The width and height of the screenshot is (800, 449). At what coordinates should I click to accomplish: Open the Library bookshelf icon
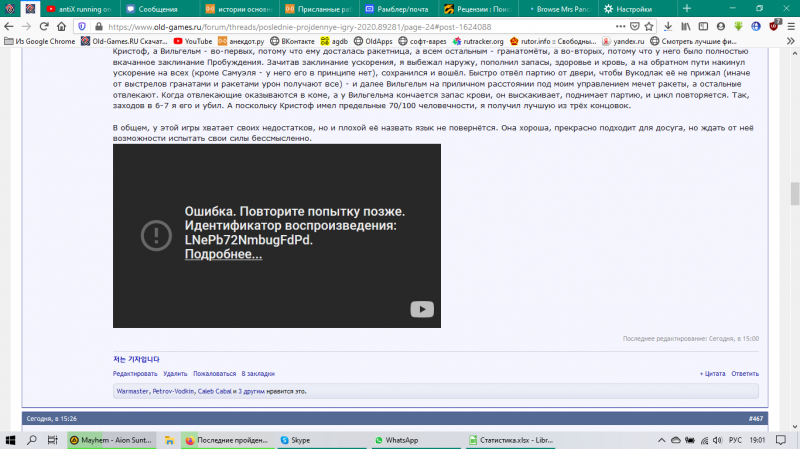[x=686, y=27]
